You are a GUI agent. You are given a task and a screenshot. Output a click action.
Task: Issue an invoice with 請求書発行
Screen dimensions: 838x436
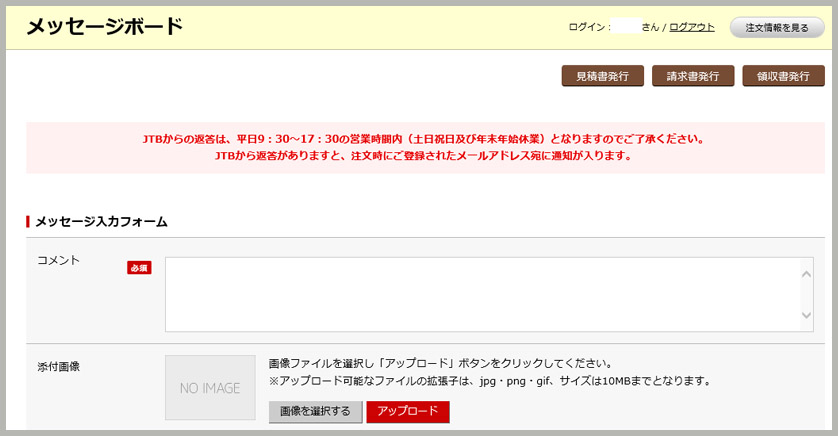(693, 76)
